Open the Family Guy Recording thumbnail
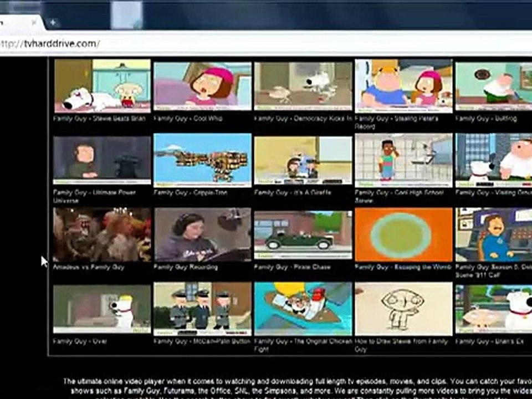Screen dimensions: 532x399 coord(203,234)
